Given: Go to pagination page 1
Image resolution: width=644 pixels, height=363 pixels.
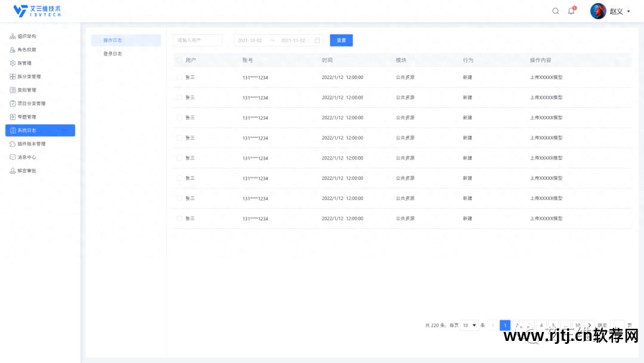Looking at the screenshot, I should 505,325.
